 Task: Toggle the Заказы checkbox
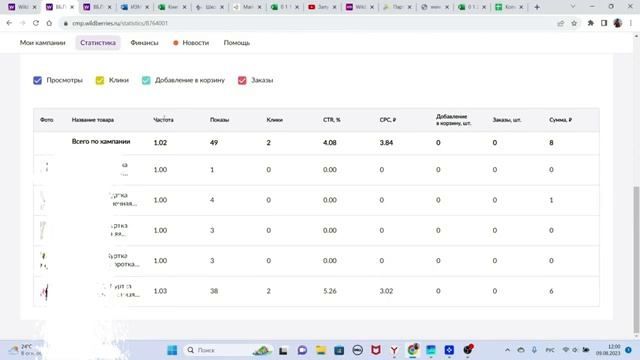242,80
